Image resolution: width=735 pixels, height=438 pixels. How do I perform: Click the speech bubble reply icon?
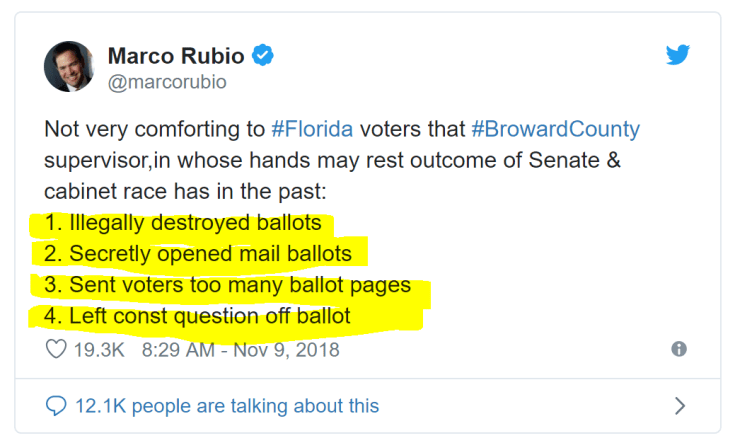pyautogui.click(x=56, y=406)
